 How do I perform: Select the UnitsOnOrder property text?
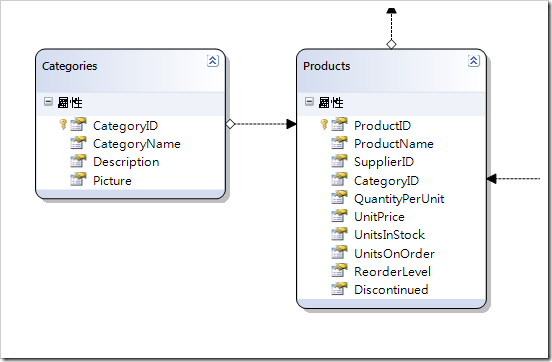pyautogui.click(x=394, y=254)
